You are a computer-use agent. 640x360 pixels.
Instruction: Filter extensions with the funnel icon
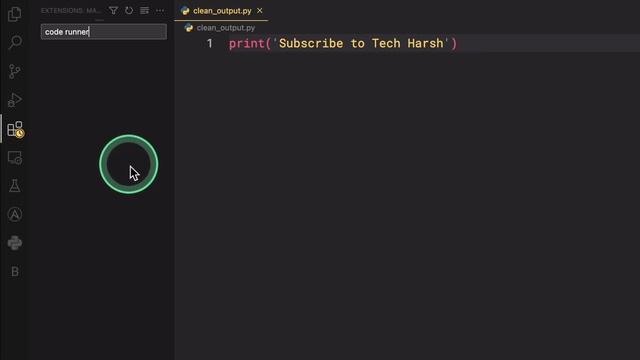(x=113, y=11)
